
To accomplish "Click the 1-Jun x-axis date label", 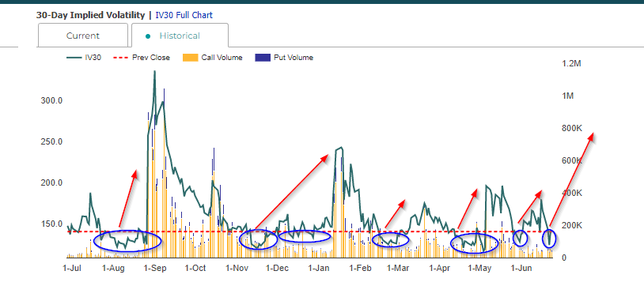I will click(x=521, y=269).
